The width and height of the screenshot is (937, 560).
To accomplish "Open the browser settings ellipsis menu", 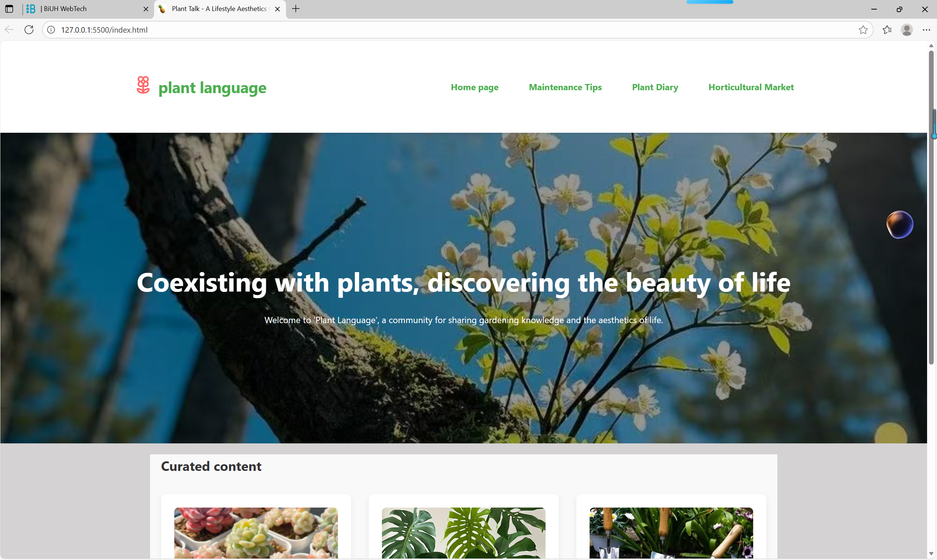I will (x=926, y=30).
